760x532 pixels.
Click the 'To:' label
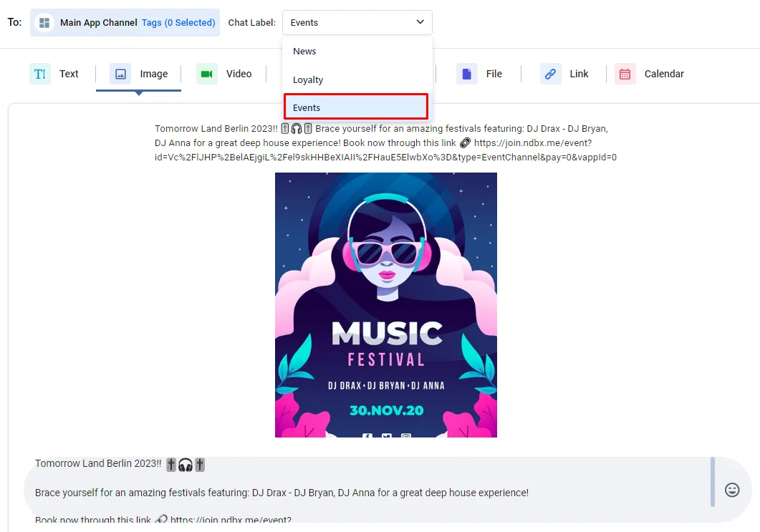coord(14,22)
